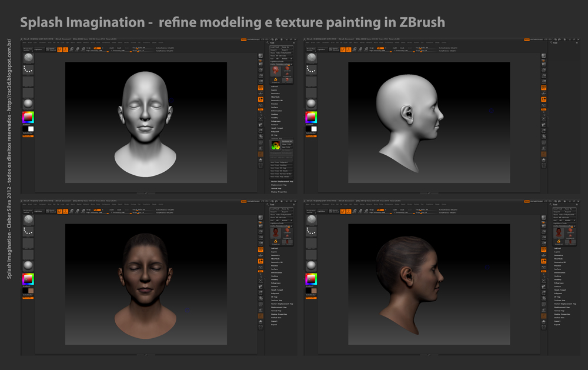Toggle Persp in textured profile window shelf
The image size is (588, 370).
click(544, 249)
